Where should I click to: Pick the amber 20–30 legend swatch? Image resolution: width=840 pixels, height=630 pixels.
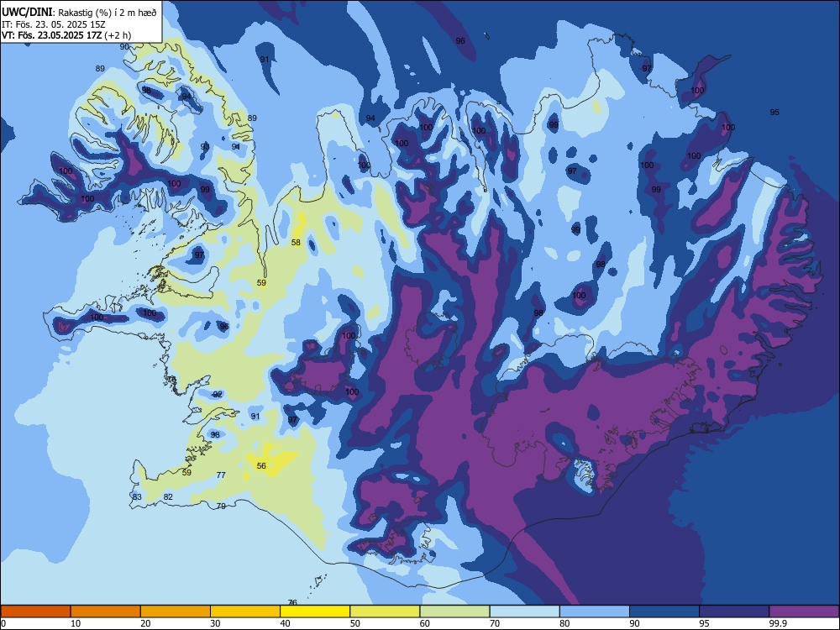(x=176, y=612)
